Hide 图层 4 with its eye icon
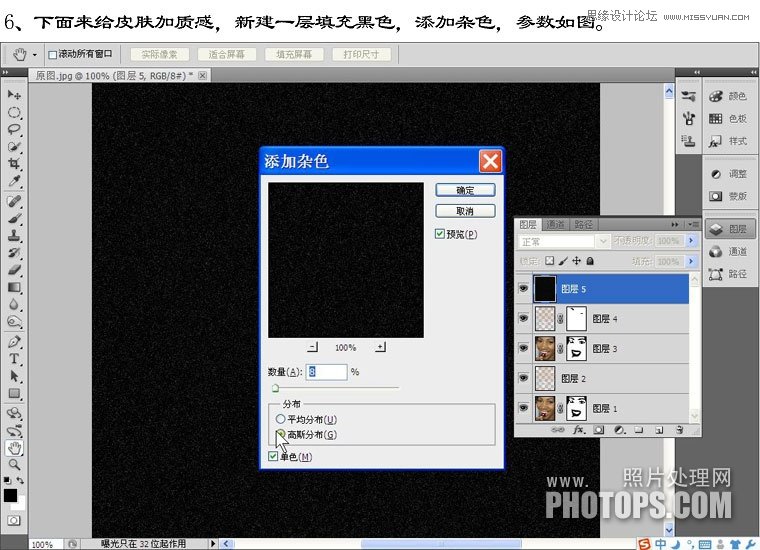This screenshot has height=550, width=760. tap(523, 318)
